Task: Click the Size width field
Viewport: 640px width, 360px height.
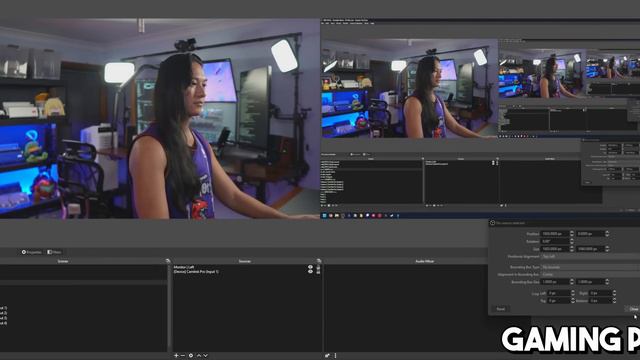Action: click(555, 249)
